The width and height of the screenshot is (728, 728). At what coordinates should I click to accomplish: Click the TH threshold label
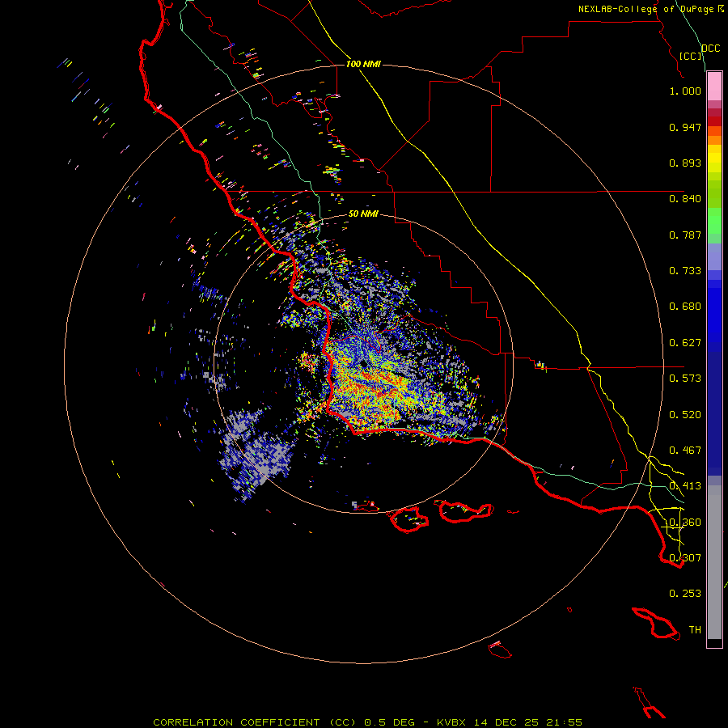695,630
